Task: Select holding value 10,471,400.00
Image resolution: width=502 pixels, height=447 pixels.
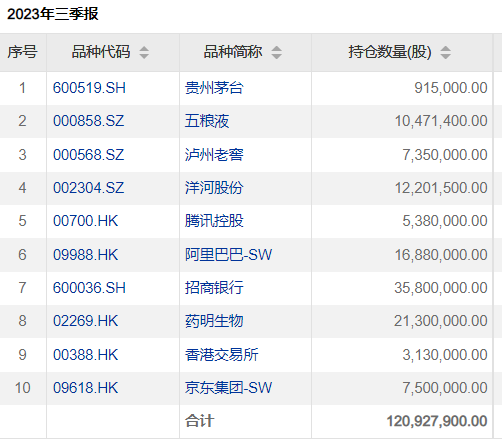Action: (x=441, y=121)
